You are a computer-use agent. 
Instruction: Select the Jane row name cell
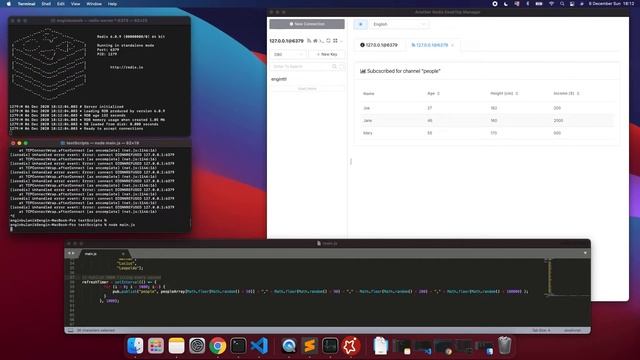pos(367,120)
